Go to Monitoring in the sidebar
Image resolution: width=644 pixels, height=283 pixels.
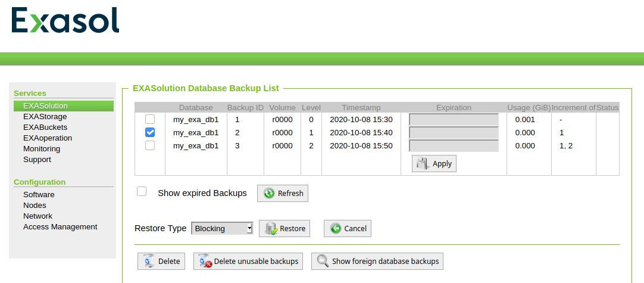click(x=42, y=148)
